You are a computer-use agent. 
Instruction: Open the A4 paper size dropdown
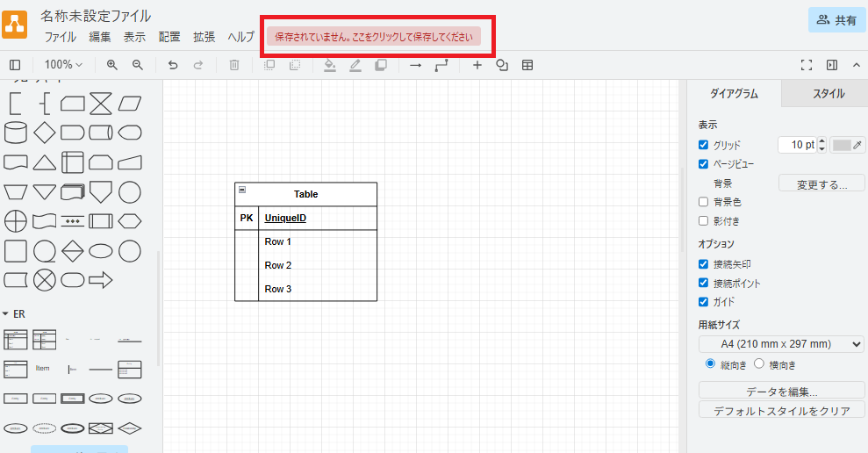(x=781, y=344)
